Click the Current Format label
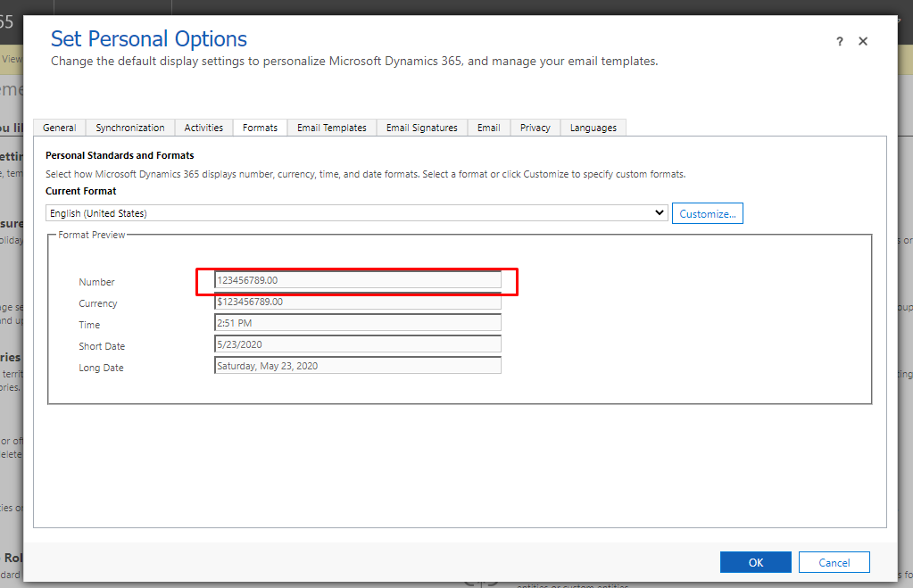The height and width of the screenshot is (588, 913). click(81, 191)
